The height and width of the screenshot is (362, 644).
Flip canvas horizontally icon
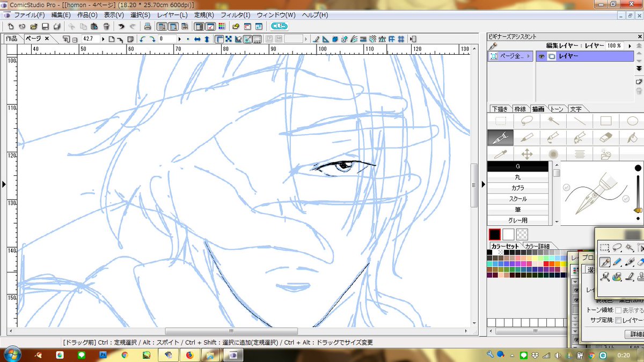(197, 39)
